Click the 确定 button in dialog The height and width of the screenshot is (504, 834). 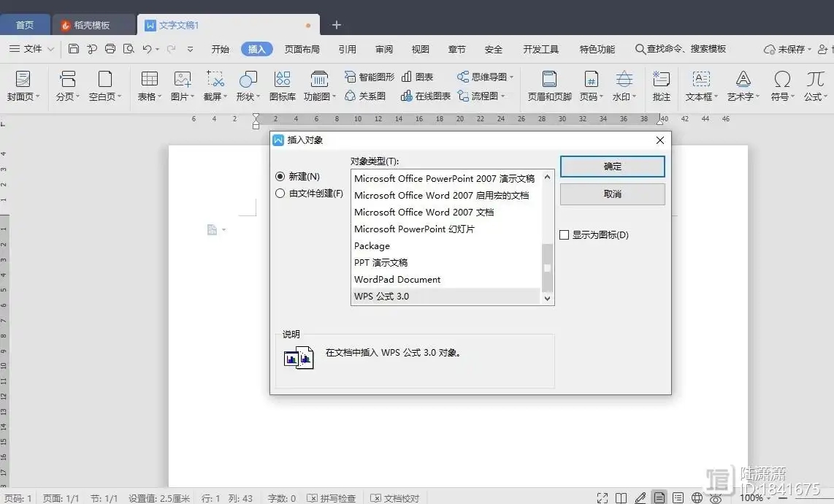pos(612,166)
